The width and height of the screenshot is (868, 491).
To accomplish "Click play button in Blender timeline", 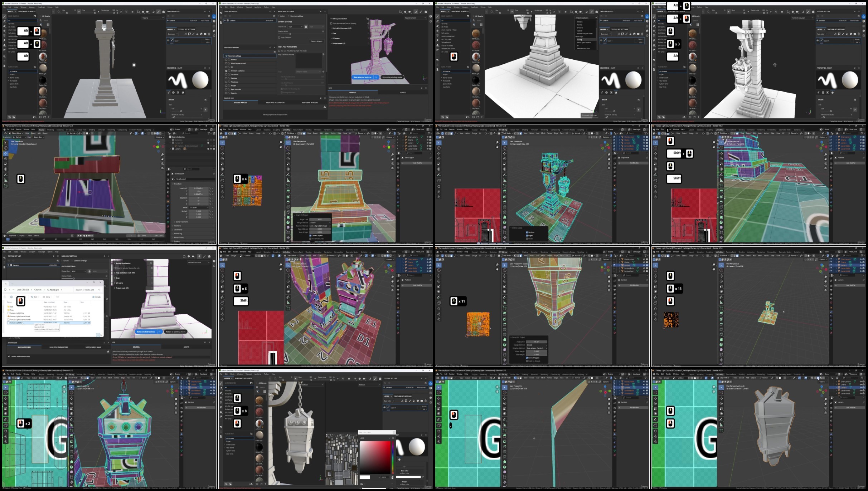I will pos(87,236).
